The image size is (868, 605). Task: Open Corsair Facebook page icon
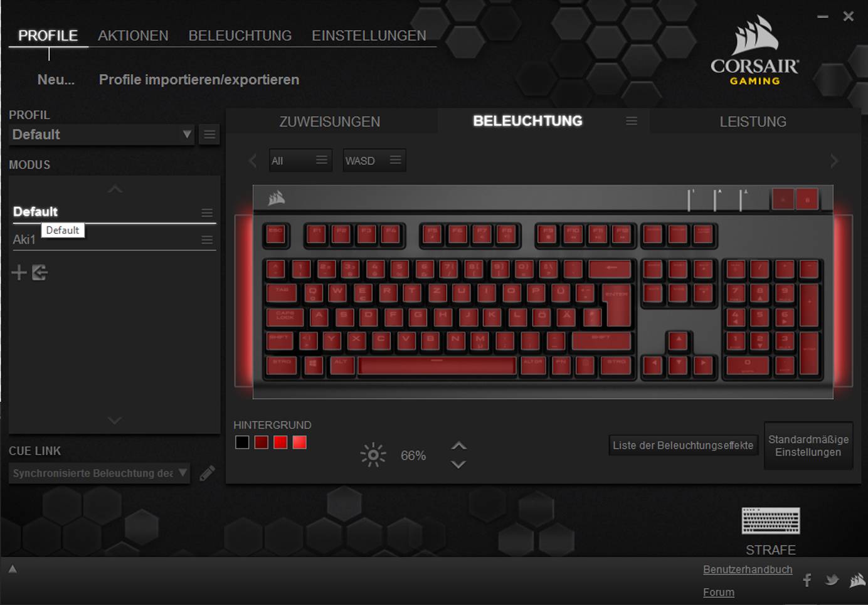[807, 580]
